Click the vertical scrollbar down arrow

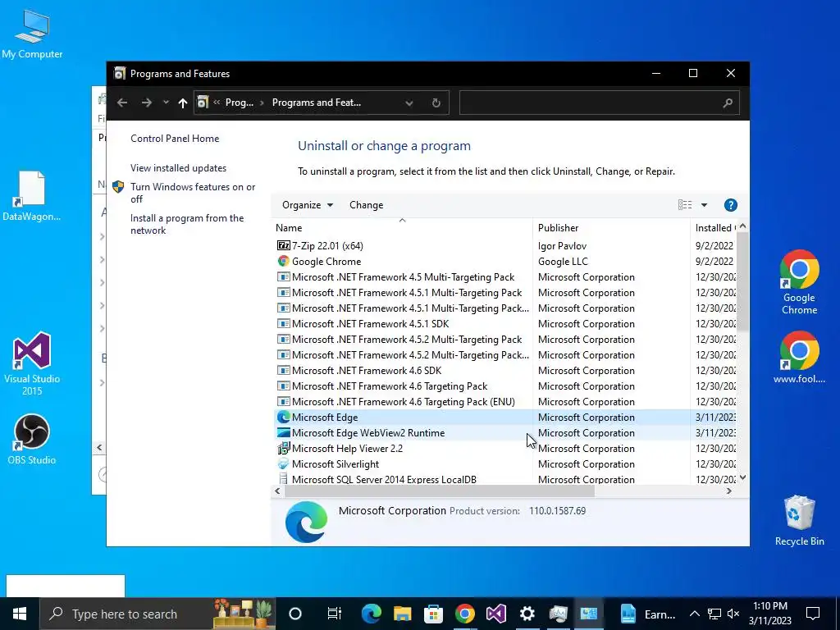[742, 477]
